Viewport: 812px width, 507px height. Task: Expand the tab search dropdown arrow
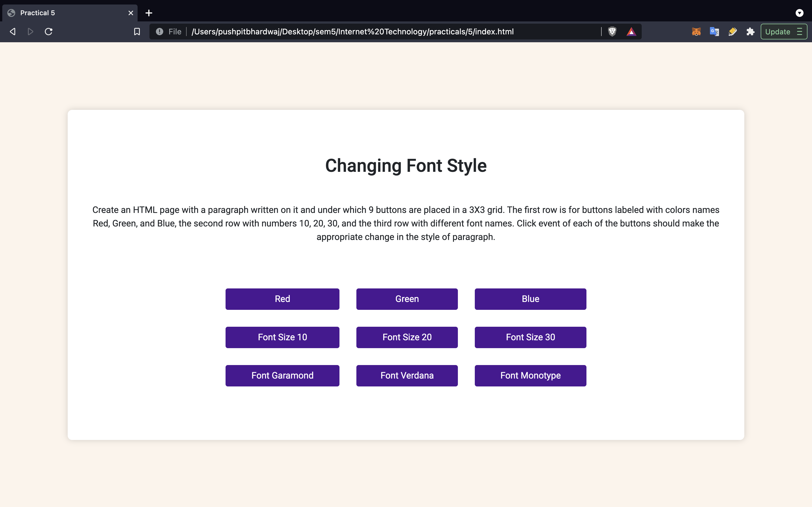coord(799,13)
